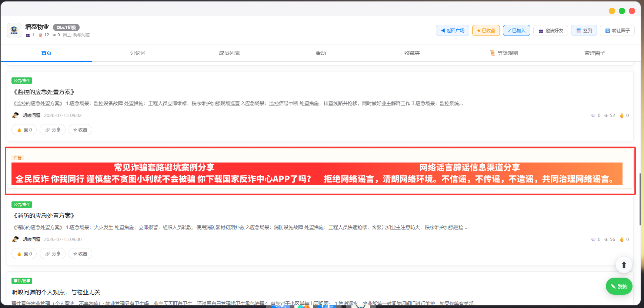
Task: Switch to the 讨论区 tab
Action: 138,53
